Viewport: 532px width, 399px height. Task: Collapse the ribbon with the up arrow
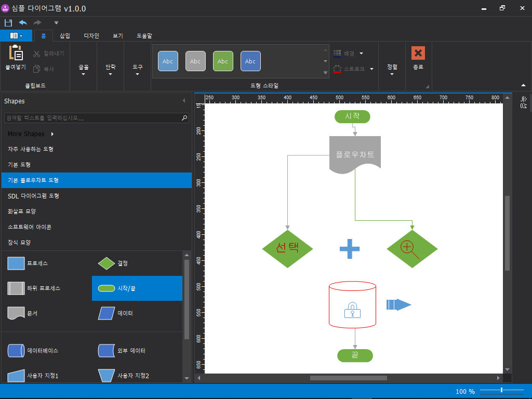pyautogui.click(x=523, y=85)
